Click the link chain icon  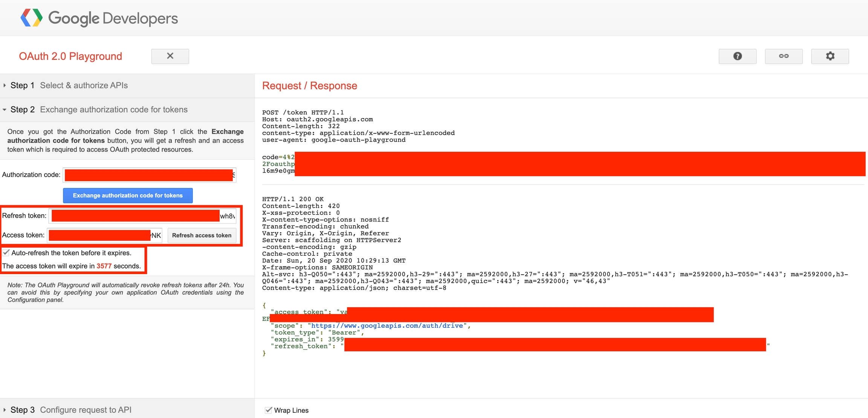pos(784,56)
